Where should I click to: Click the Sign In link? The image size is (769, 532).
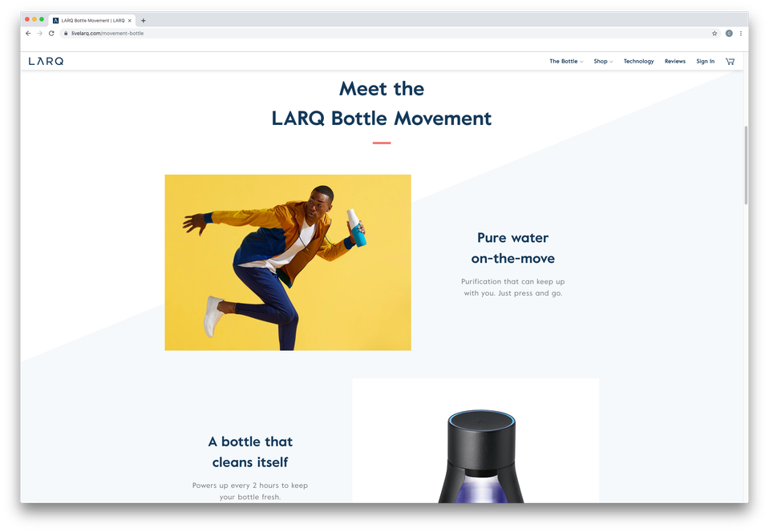(705, 61)
